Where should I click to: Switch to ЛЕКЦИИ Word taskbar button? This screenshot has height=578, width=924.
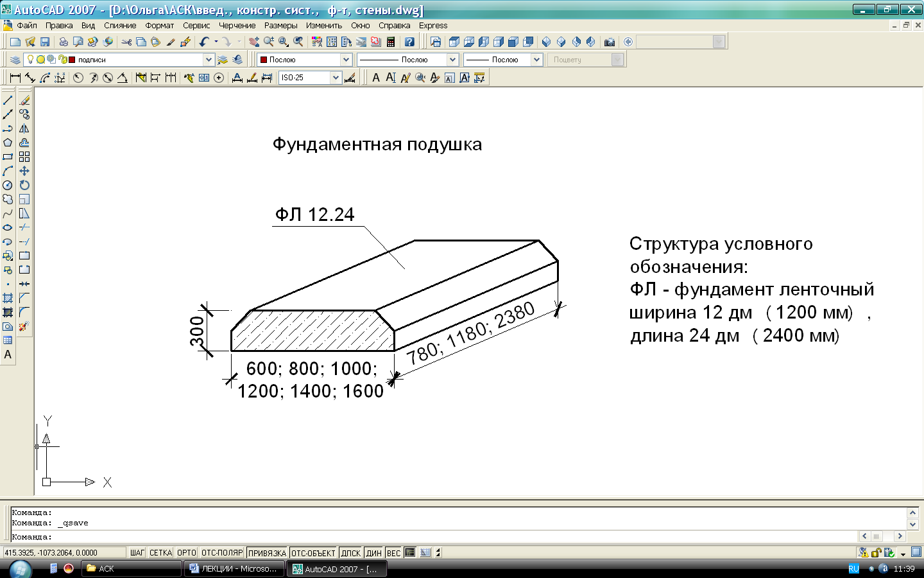coord(234,569)
